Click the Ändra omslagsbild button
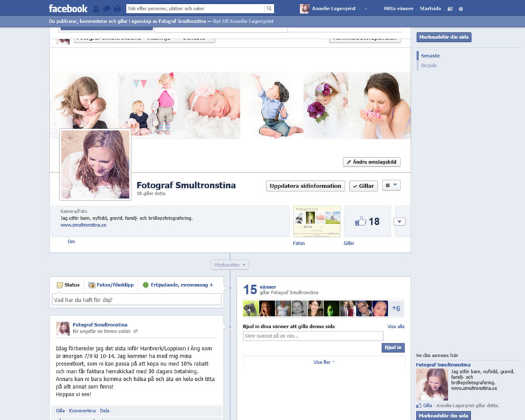 (x=372, y=162)
